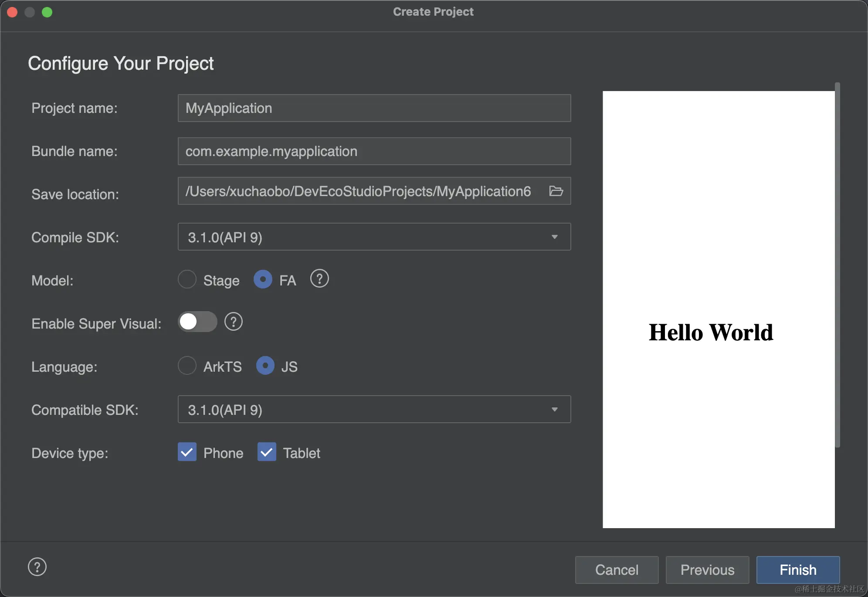Open the dialog help icon in the bottom-left corner
868x597 pixels.
pyautogui.click(x=37, y=567)
